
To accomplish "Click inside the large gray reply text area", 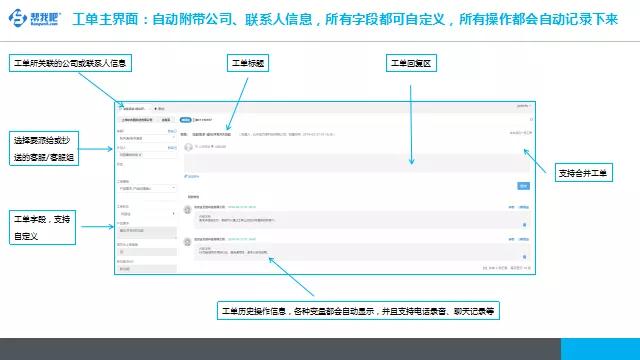I will [x=356, y=163].
